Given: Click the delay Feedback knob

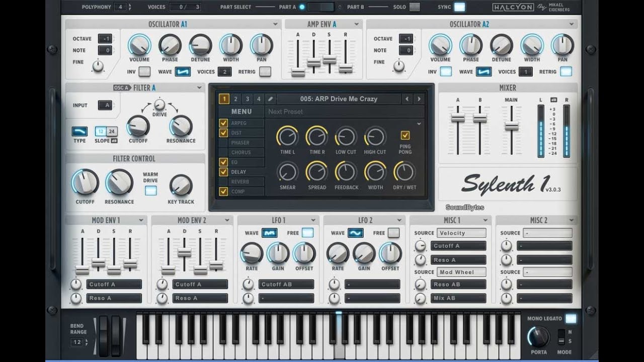Looking at the screenshot, I should coord(346,172).
